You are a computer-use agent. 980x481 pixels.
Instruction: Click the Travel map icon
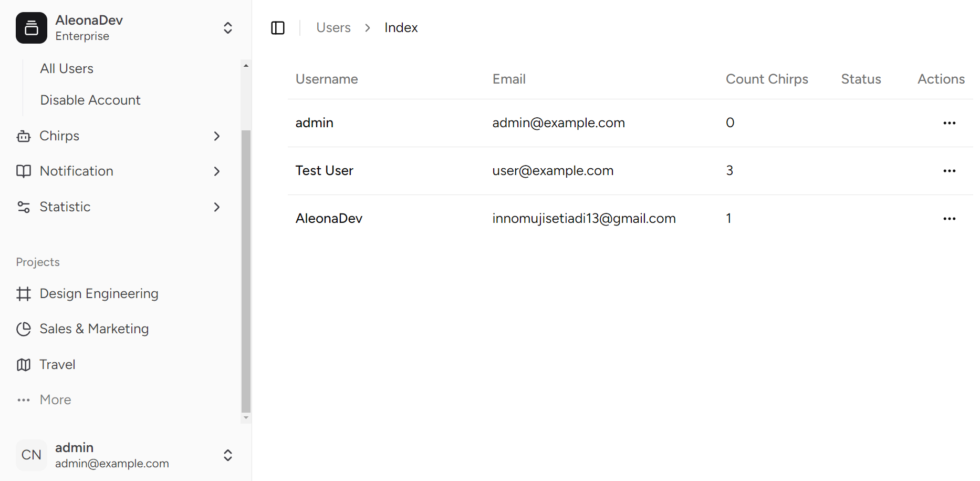[24, 365]
